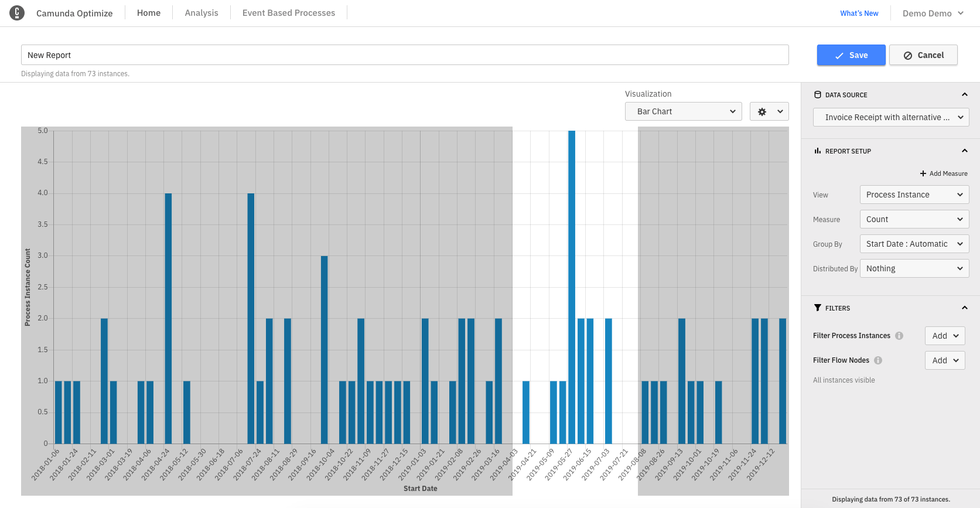Click the tallest bar in the chart
This screenshot has height=508, width=980.
click(572, 287)
